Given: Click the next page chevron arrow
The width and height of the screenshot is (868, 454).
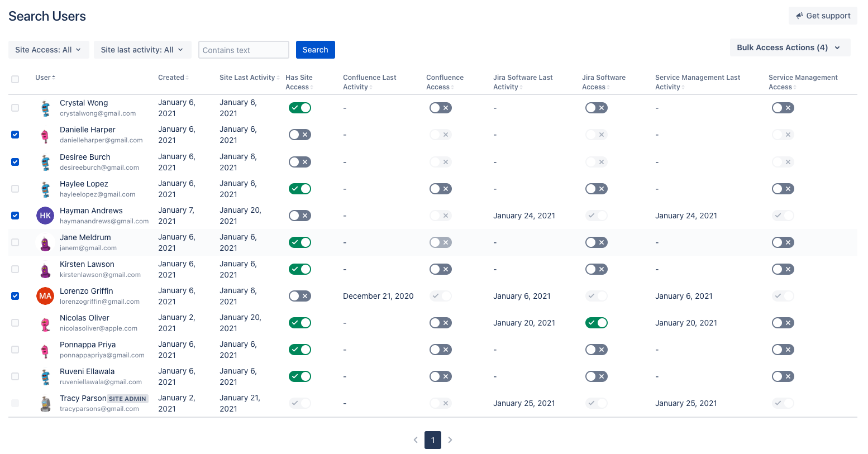Looking at the screenshot, I should tap(450, 440).
